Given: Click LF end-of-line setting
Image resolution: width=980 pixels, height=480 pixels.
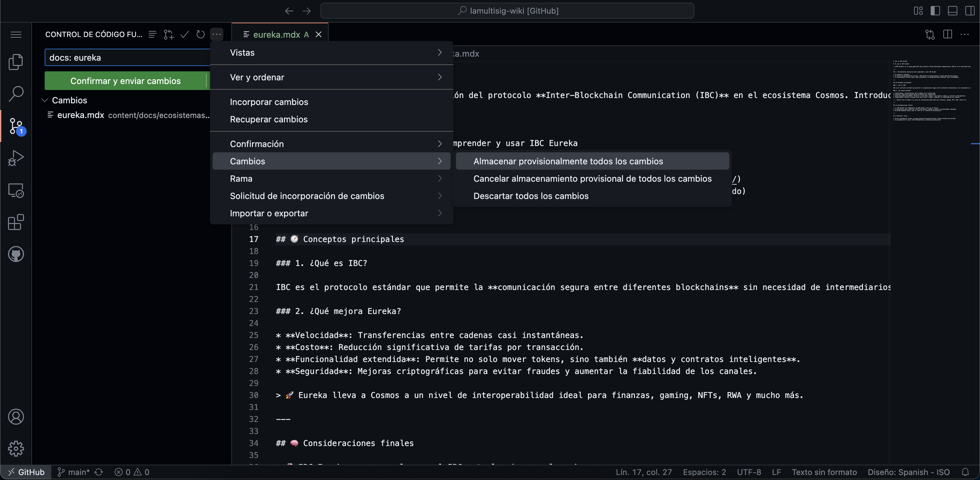Looking at the screenshot, I should coord(776,472).
